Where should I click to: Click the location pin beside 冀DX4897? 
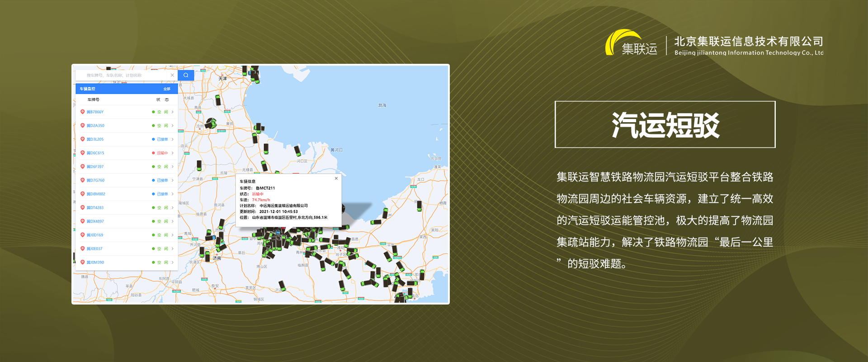pyautogui.click(x=82, y=221)
